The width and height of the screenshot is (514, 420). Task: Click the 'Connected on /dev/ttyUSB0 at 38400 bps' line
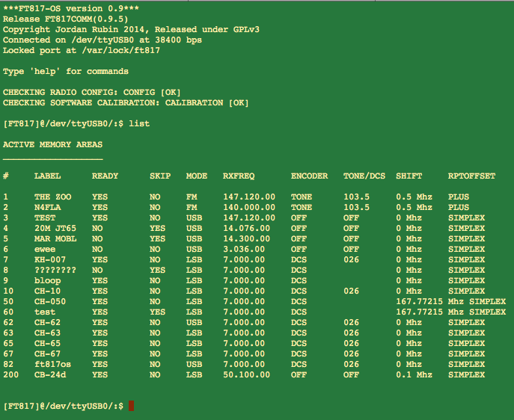pyautogui.click(x=103, y=40)
